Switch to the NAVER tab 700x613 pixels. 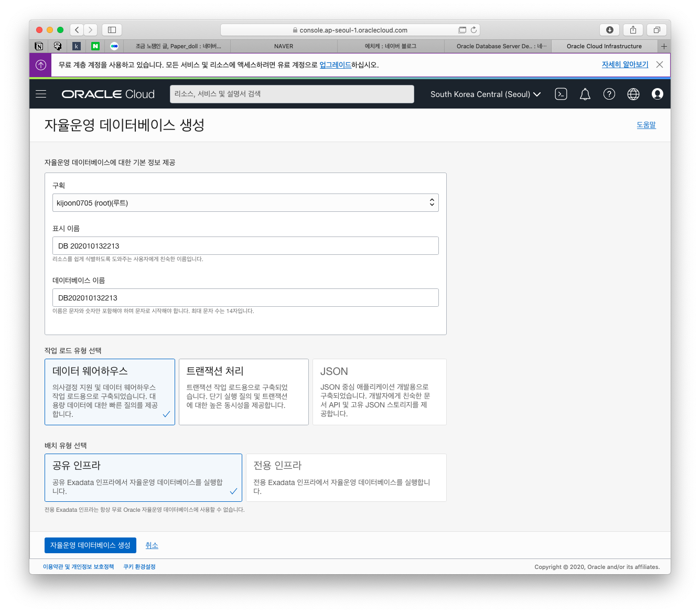click(284, 46)
